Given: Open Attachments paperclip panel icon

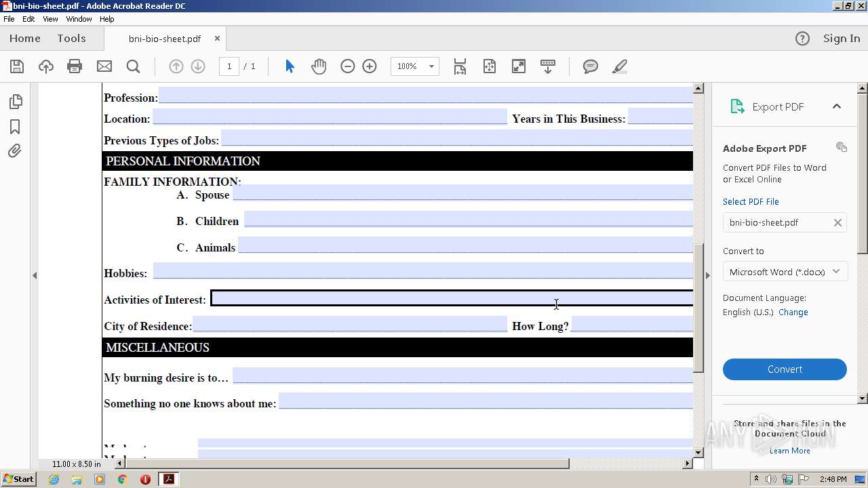Looking at the screenshot, I should [x=15, y=150].
